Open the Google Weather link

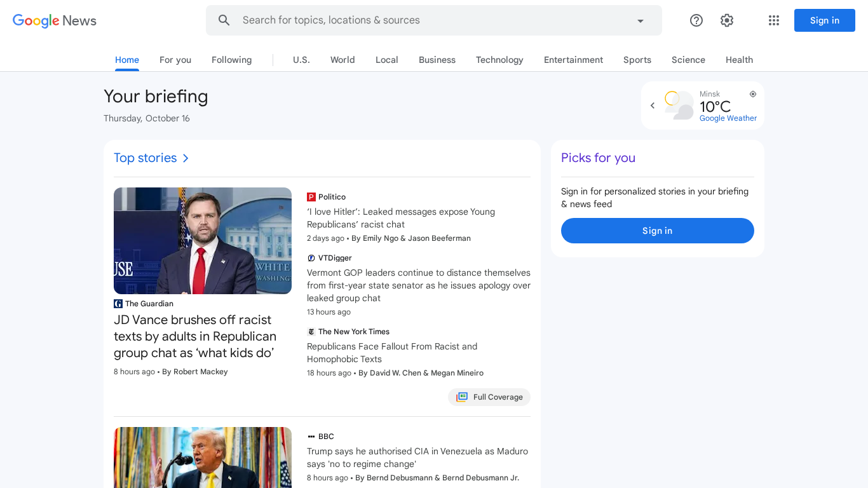pyautogui.click(x=728, y=118)
